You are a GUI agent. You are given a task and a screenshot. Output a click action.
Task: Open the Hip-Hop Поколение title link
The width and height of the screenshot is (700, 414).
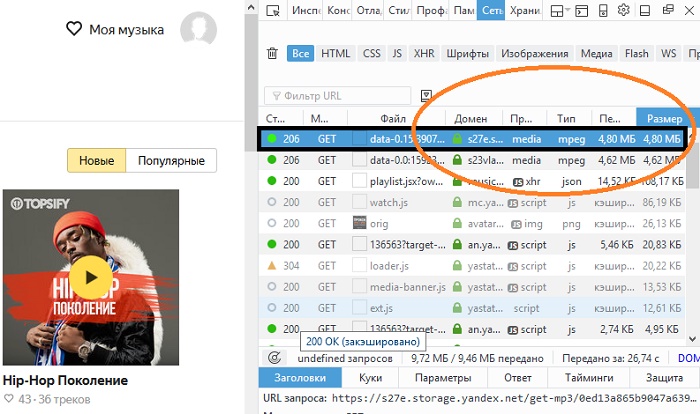65,381
